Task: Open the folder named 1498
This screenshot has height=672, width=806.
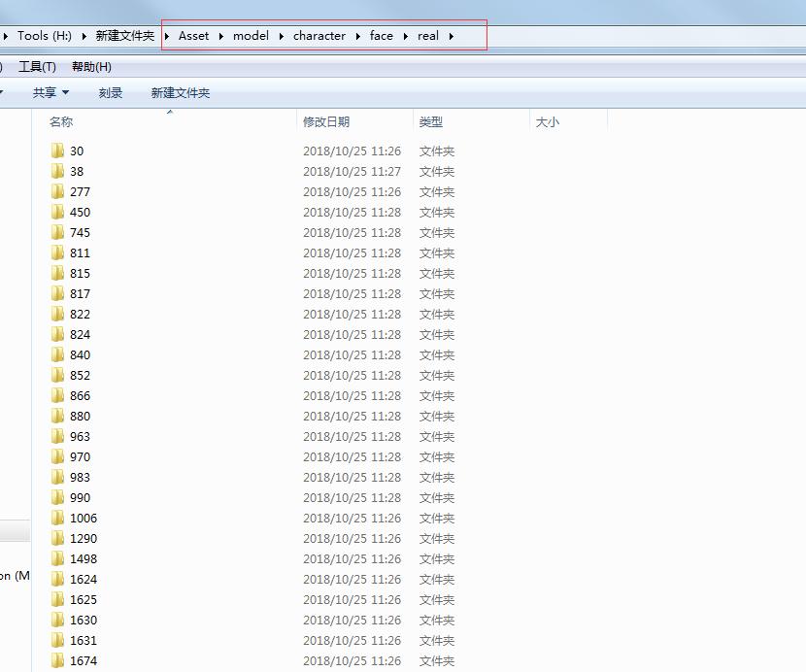Action: tap(84, 558)
